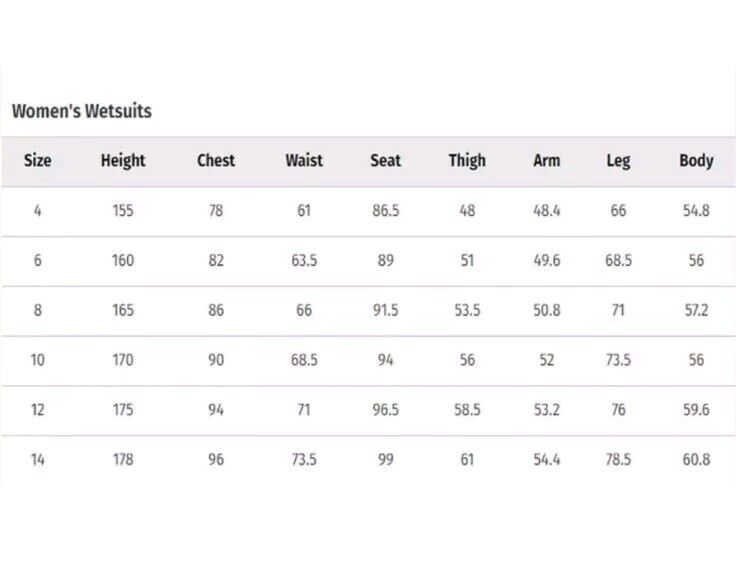Click the size 8 row label

[x=38, y=310]
